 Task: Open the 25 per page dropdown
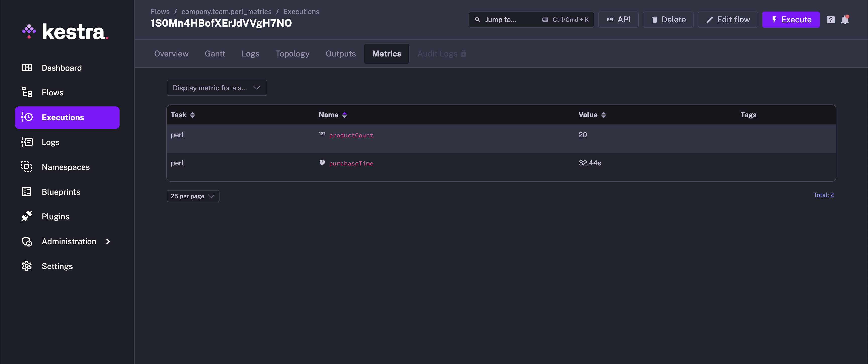pyautogui.click(x=192, y=196)
